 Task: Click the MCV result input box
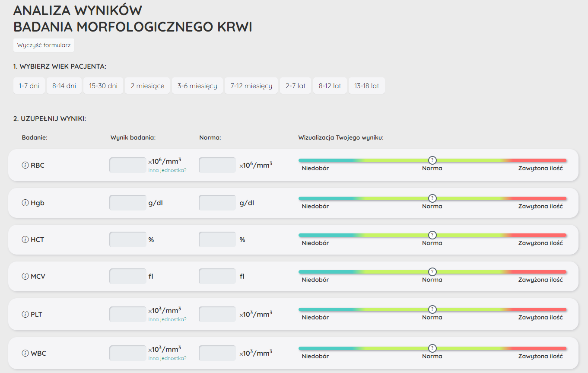(x=128, y=276)
